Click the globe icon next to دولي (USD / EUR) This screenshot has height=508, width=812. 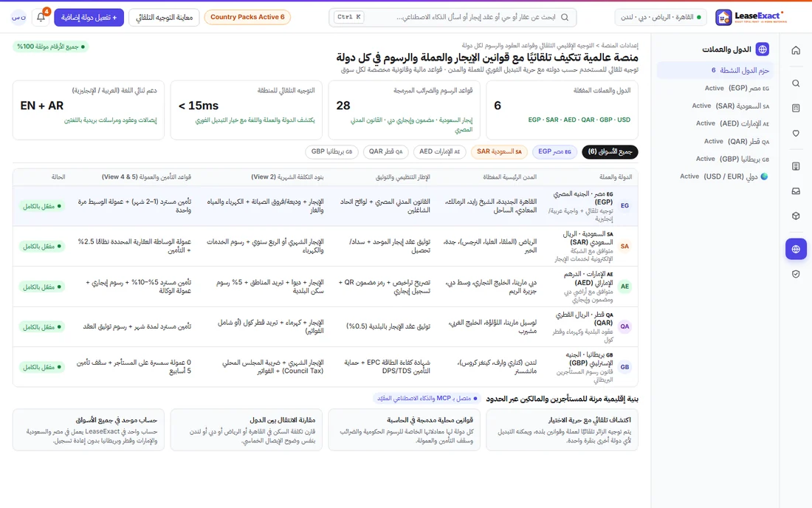click(x=764, y=176)
